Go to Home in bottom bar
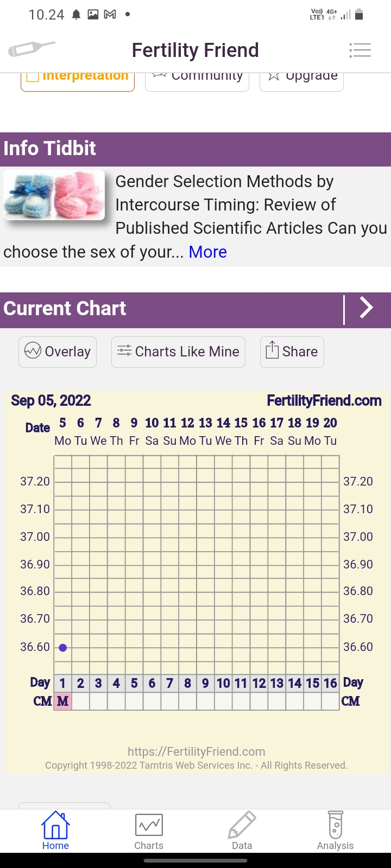Screen dimensions: 391x868 pos(55,830)
